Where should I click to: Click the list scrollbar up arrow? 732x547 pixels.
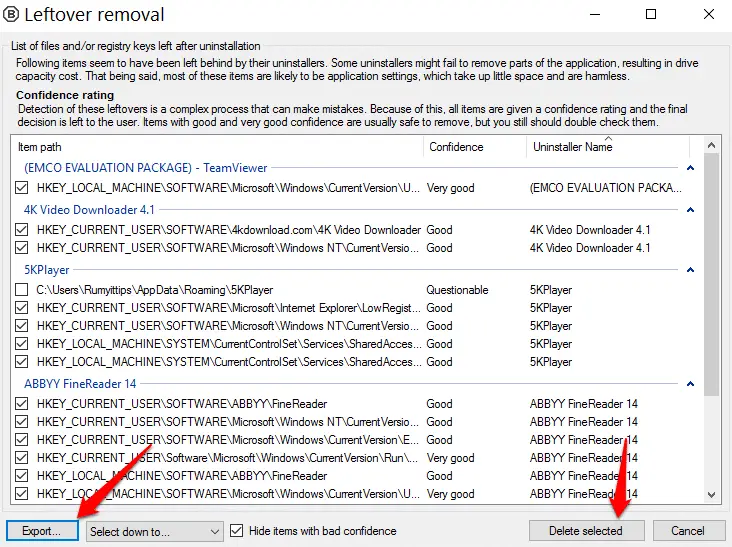711,145
